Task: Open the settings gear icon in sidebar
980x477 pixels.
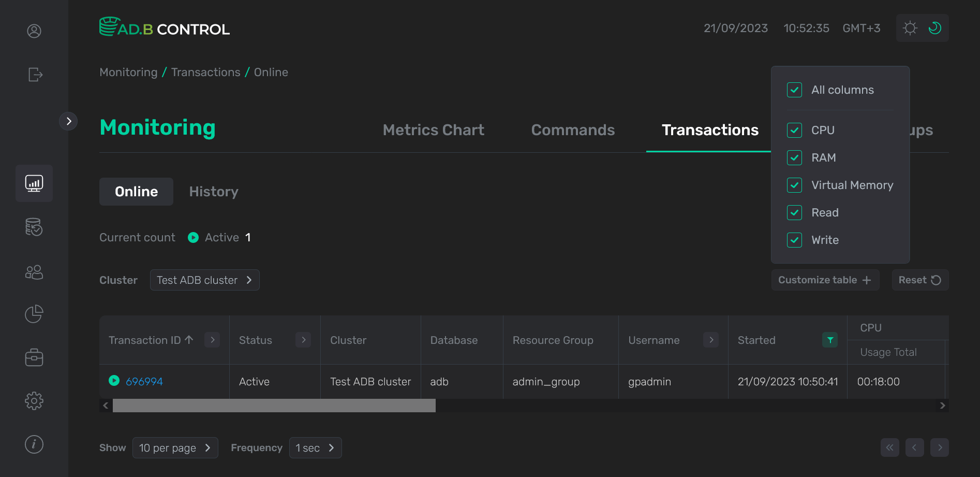Action: tap(34, 400)
